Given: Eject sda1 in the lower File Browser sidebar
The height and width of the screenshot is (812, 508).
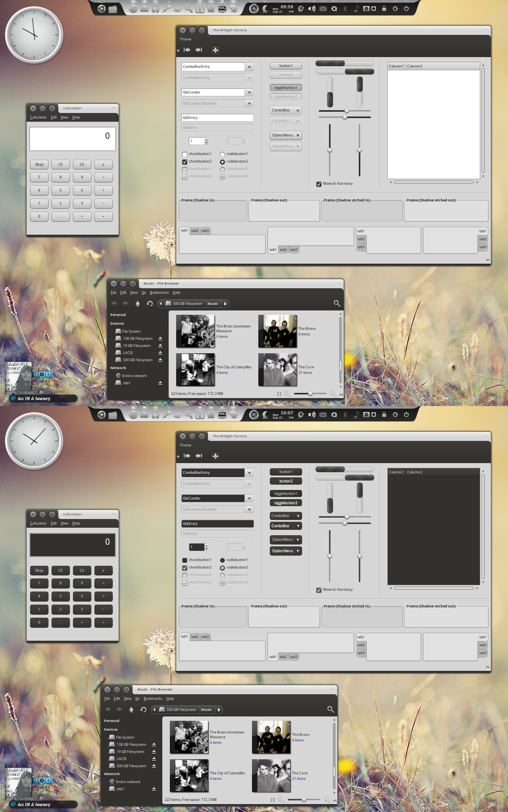Looking at the screenshot, I should 154,789.
